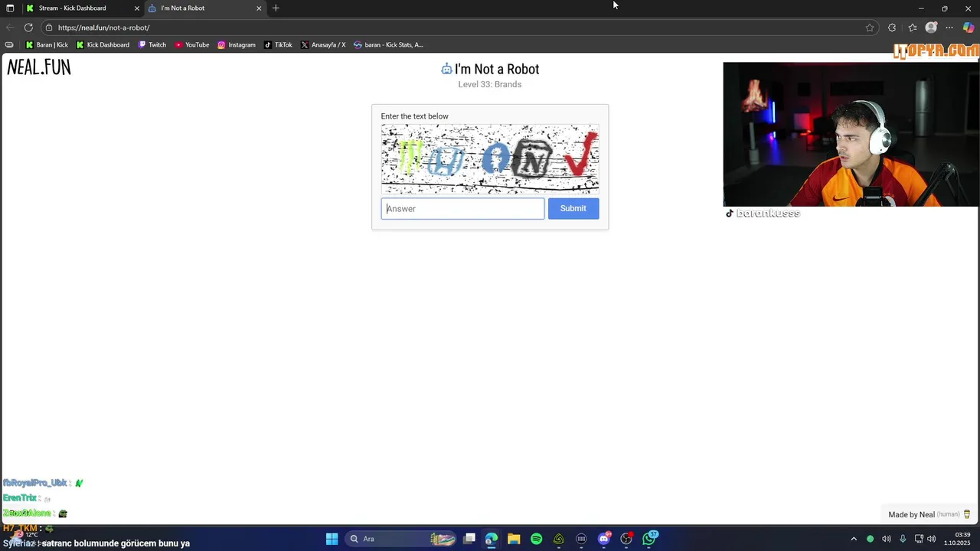
Task: Open the tab actions menu icon
Action: click(x=10, y=8)
